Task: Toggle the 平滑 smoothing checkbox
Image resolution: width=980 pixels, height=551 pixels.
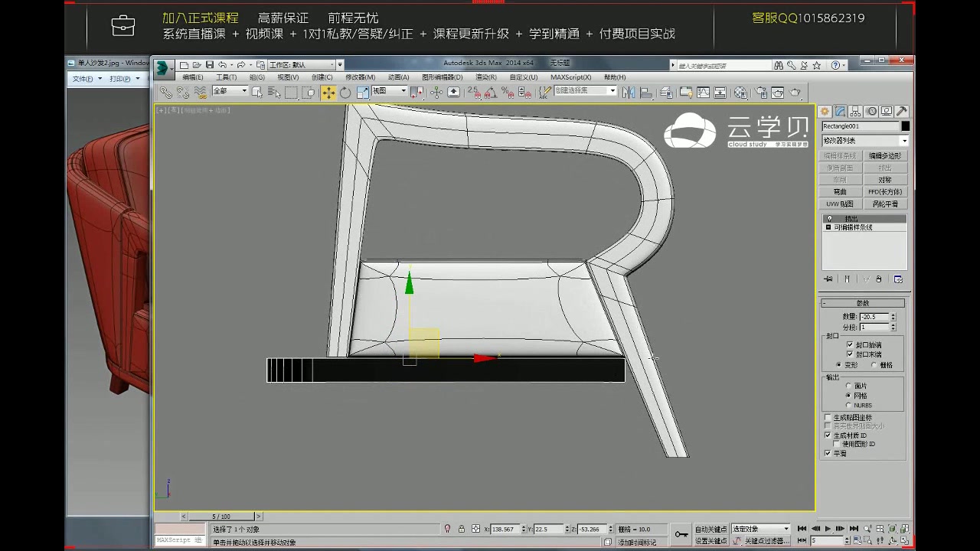Action: (x=827, y=453)
